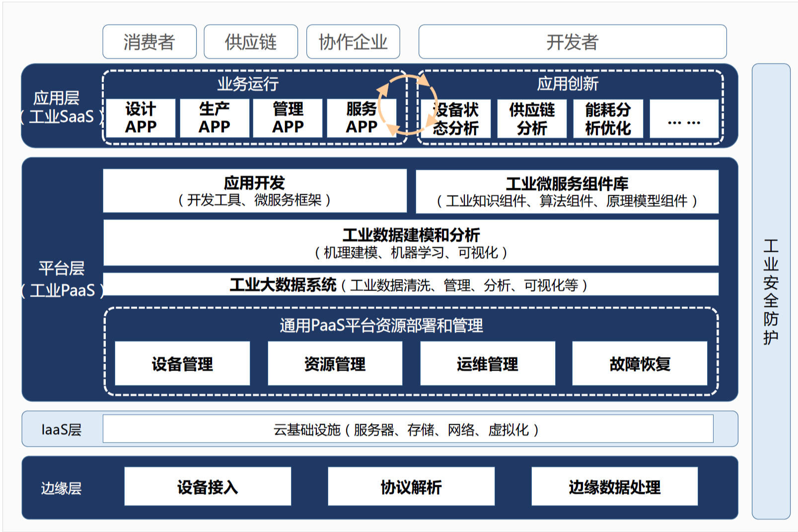Image resolution: width=798 pixels, height=532 pixels.
Task: Click the 工业安全防护 vertical bar
Action: (771, 291)
